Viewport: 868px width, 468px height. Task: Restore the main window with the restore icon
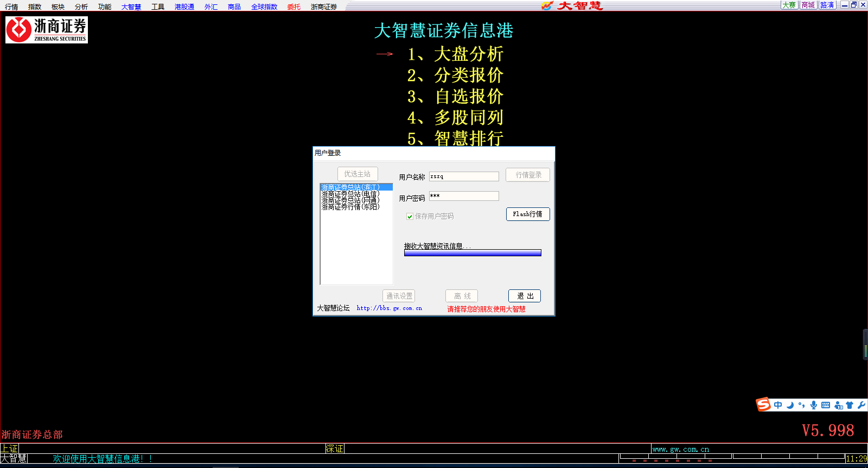(853, 5)
